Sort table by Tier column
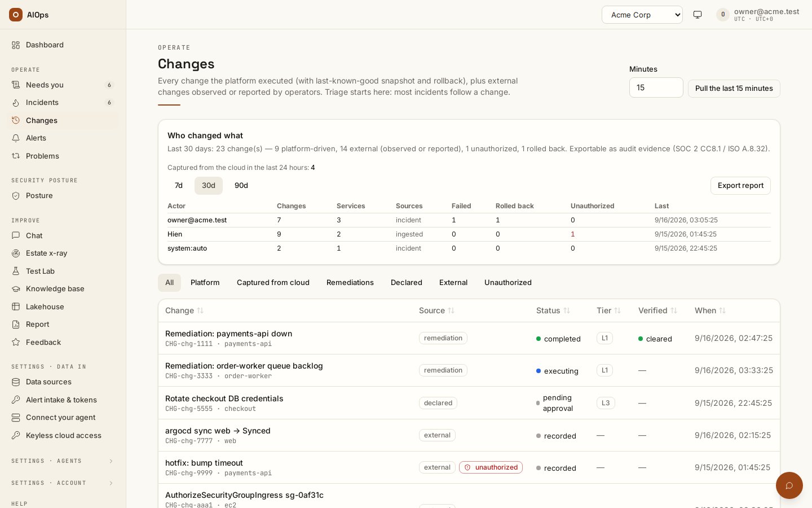This screenshot has height=508, width=812. point(609,311)
